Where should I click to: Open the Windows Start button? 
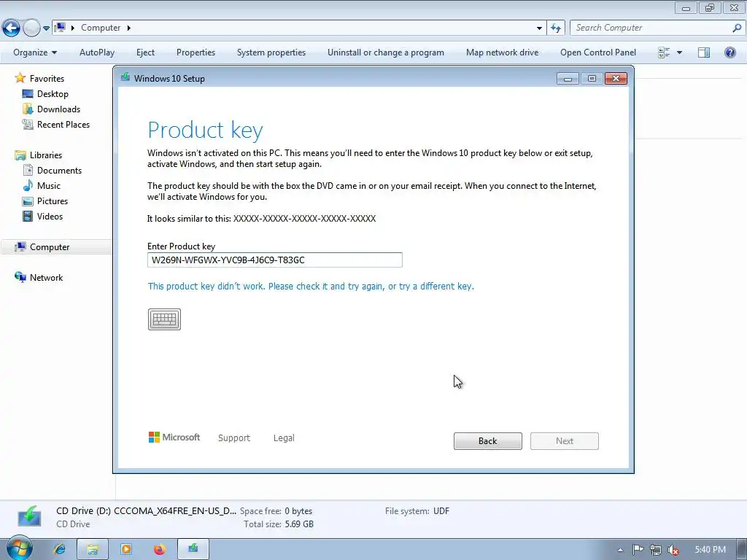pyautogui.click(x=19, y=548)
